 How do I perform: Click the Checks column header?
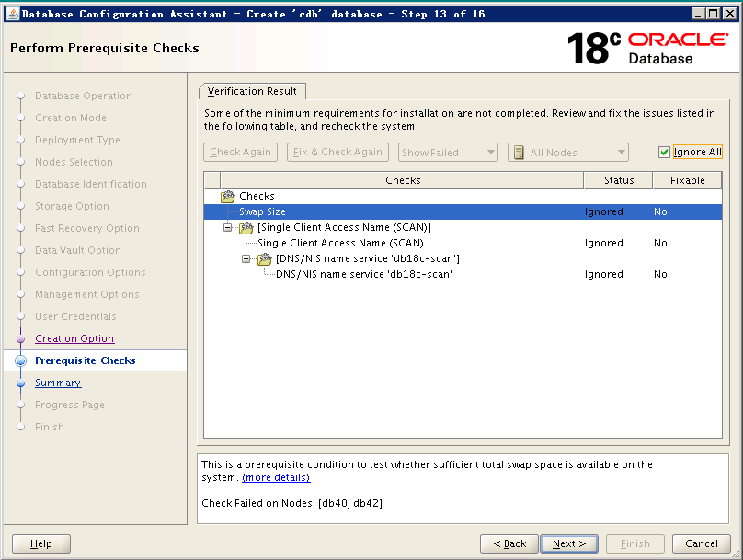pyautogui.click(x=402, y=180)
